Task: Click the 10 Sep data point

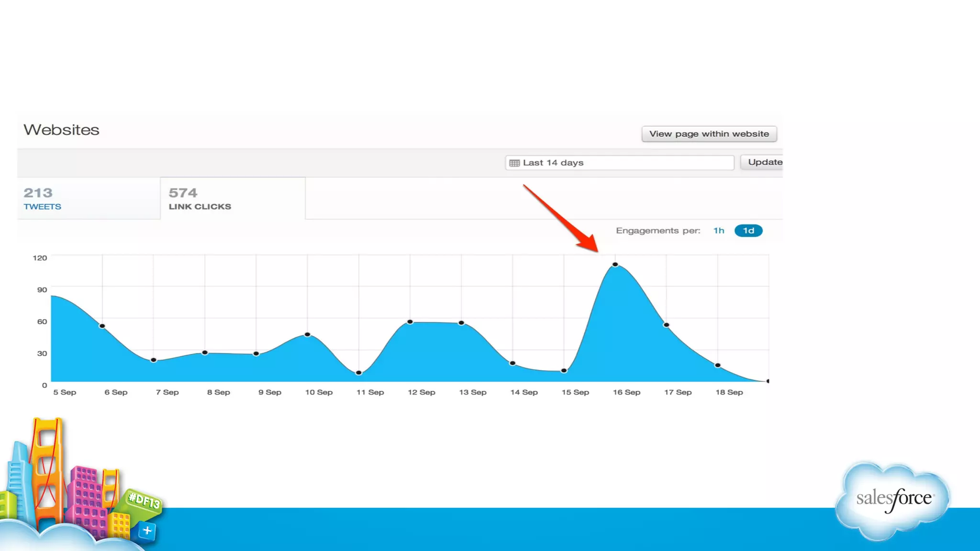Action: (x=307, y=334)
